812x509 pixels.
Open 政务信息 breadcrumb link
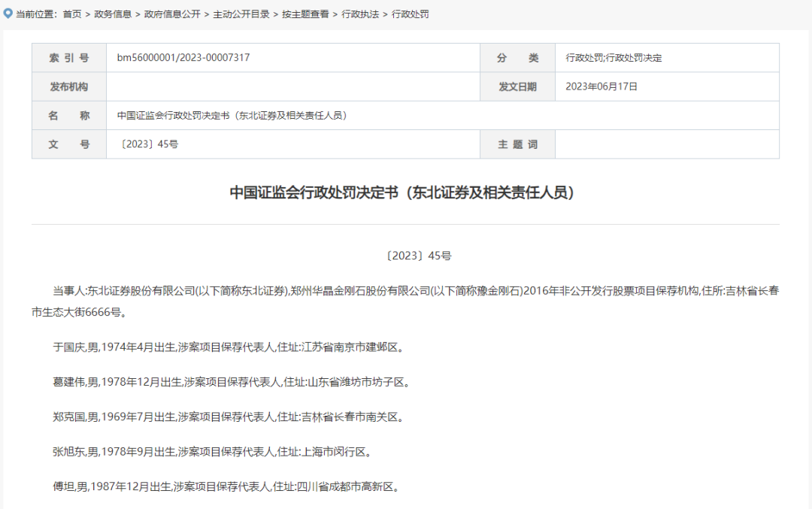(x=112, y=14)
